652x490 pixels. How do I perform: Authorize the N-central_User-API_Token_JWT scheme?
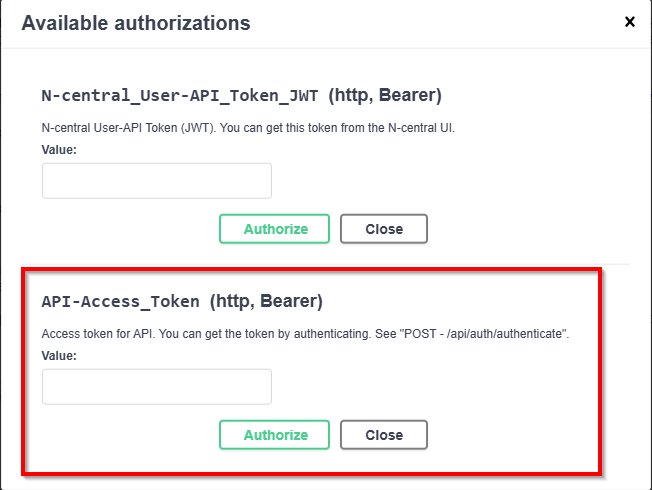tap(275, 229)
